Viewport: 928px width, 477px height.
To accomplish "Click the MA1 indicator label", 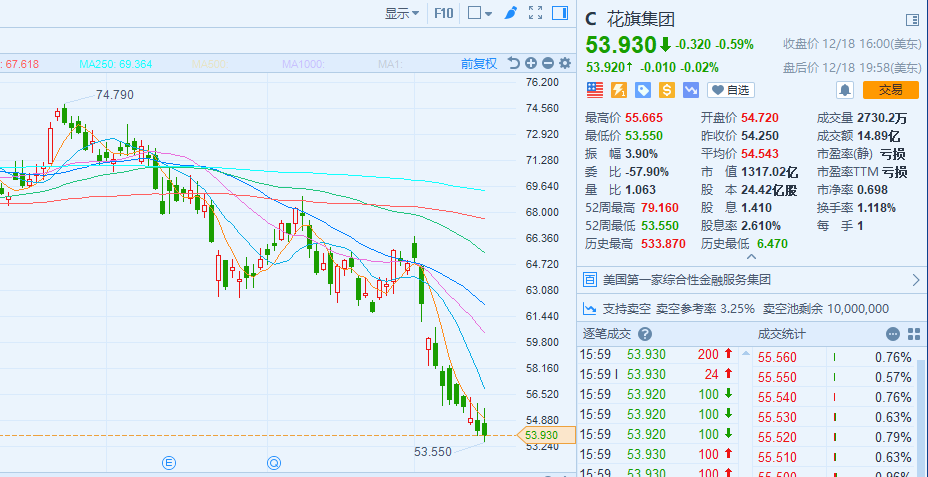I will coord(390,63).
